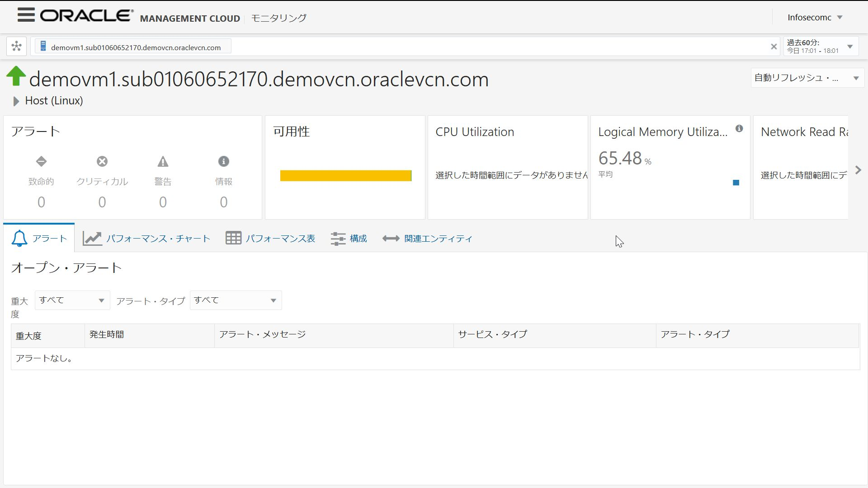Expand the Host (Linux) details triangle

click(16, 101)
